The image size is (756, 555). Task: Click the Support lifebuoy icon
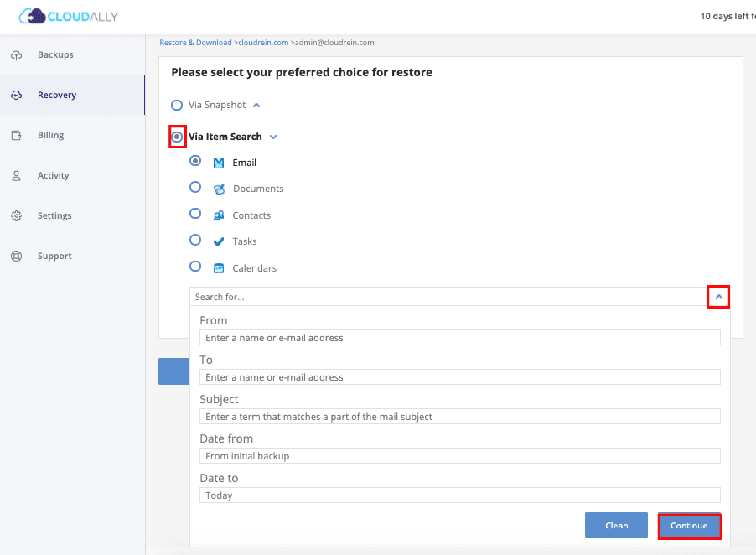click(x=17, y=256)
